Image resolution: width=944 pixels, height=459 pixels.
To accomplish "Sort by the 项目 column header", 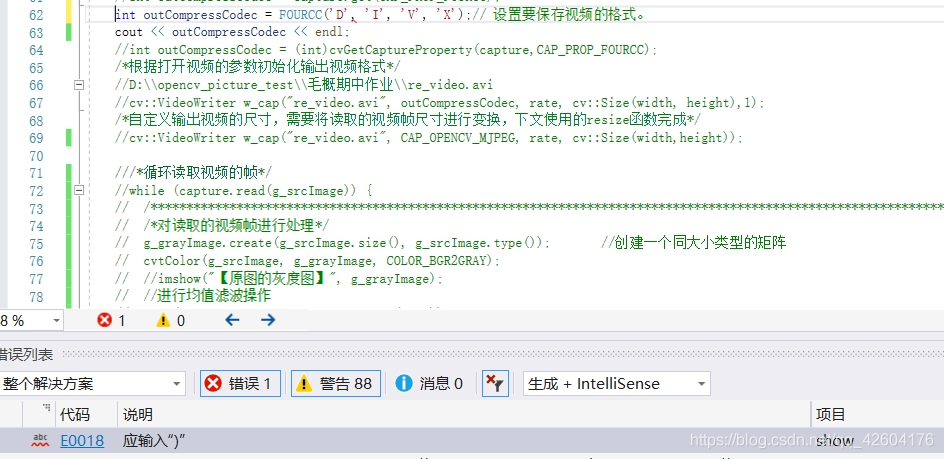I will [x=877, y=414].
